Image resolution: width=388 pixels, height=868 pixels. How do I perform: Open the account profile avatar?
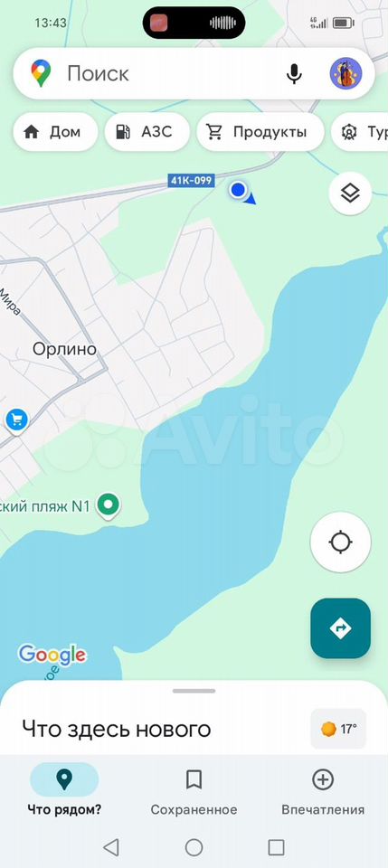345,73
